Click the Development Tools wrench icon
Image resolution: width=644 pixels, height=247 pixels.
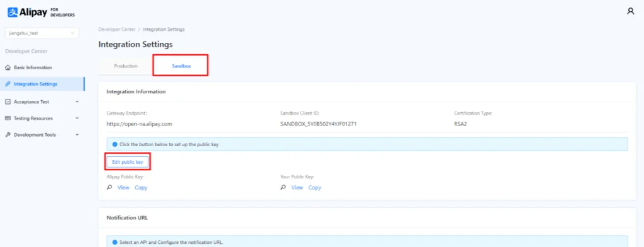8,135
